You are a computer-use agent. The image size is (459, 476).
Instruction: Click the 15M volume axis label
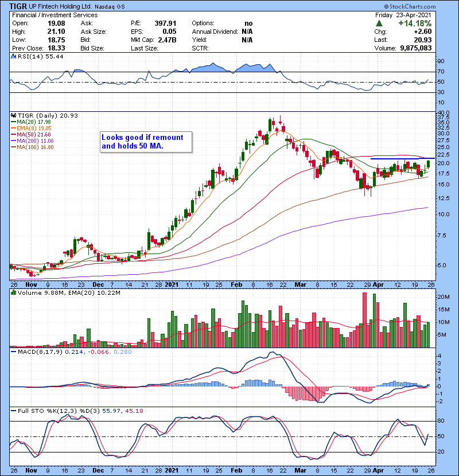pyautogui.click(x=444, y=310)
